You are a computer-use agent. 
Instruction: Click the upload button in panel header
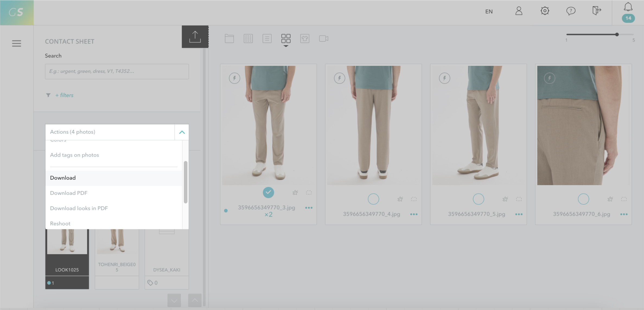(195, 37)
